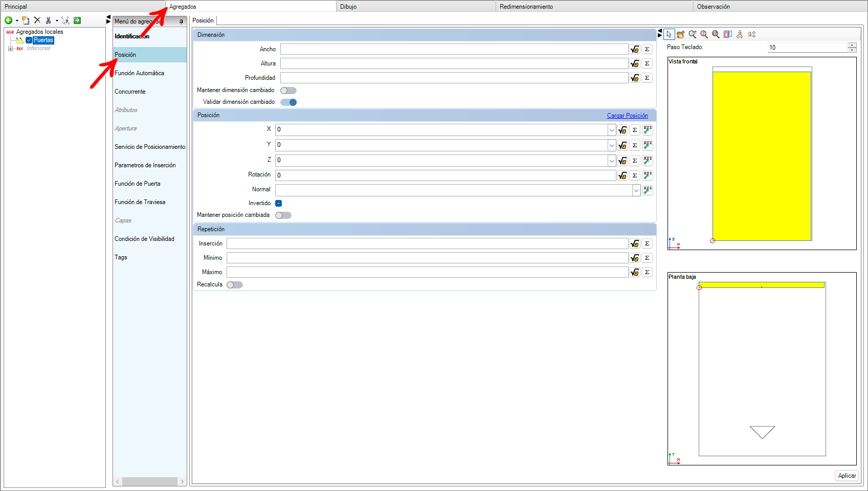
Task: Open the Z position dropdown
Action: pos(612,161)
